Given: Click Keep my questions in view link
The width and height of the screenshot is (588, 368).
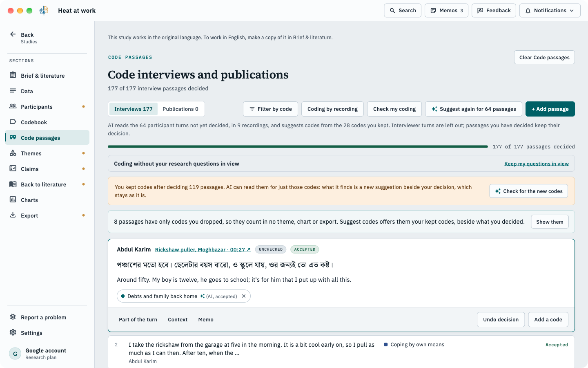Looking at the screenshot, I should point(537,164).
